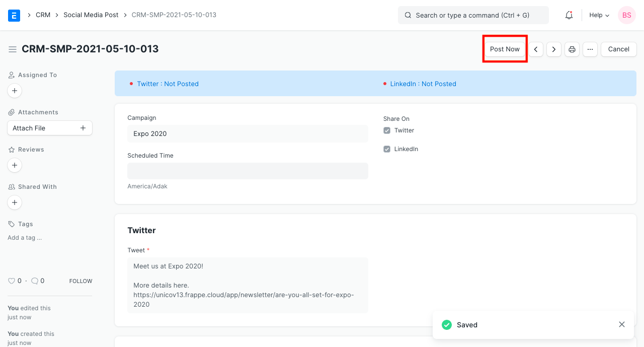
Task: Dismiss the Saved notification
Action: coord(622,325)
